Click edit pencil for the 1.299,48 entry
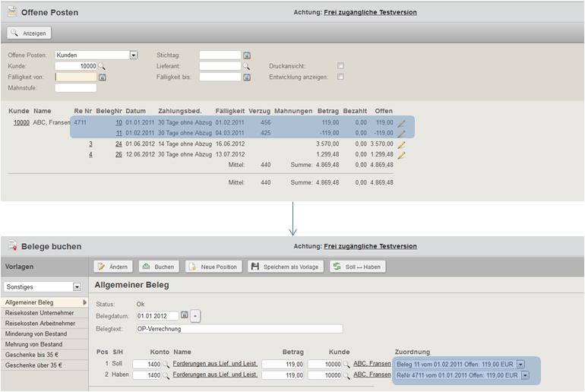Image resolution: width=585 pixels, height=392 pixels. (401, 155)
